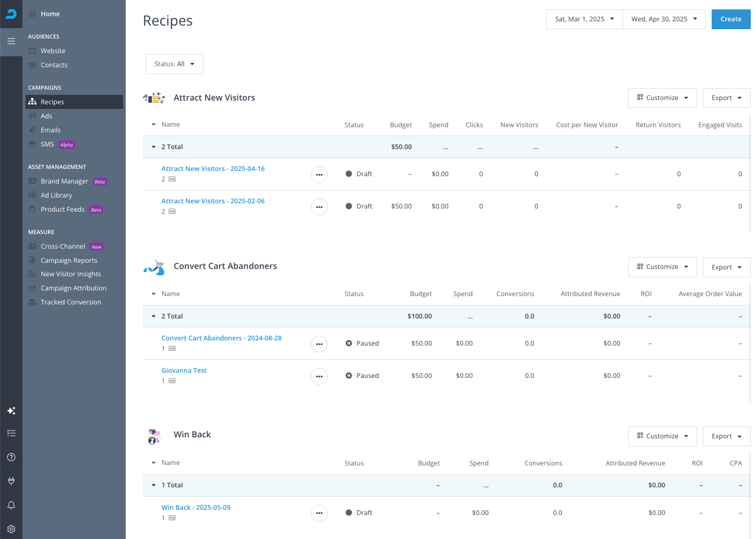Sort by Average Order Value column

tap(710, 294)
